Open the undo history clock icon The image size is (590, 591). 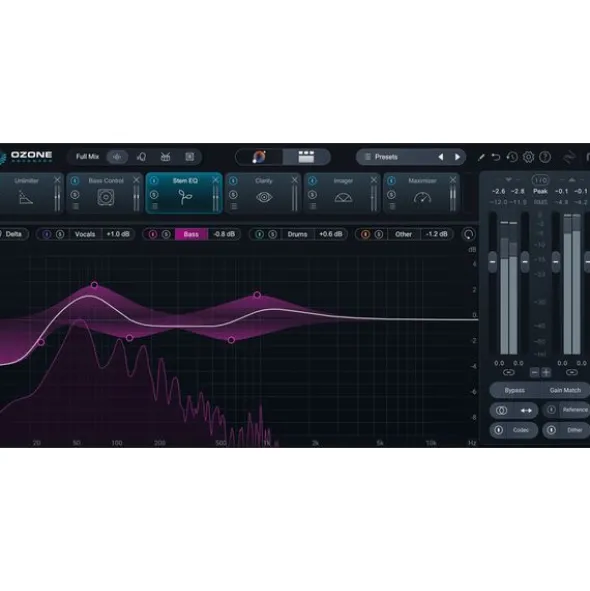[512, 157]
